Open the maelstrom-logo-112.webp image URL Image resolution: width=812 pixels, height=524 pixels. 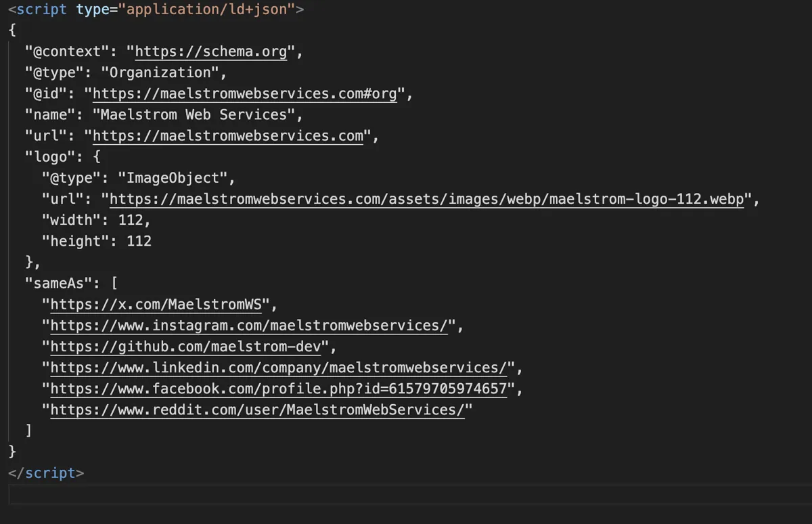pos(426,199)
